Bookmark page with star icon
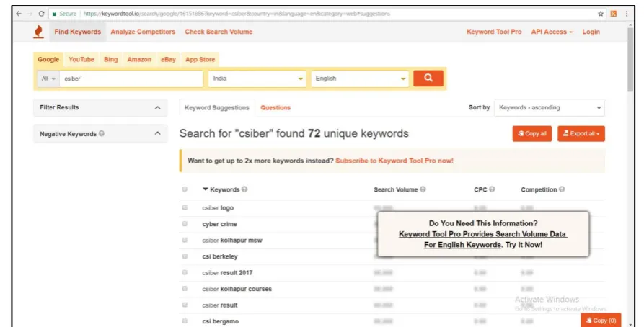This screenshot has width=644, height=327. 601,14
